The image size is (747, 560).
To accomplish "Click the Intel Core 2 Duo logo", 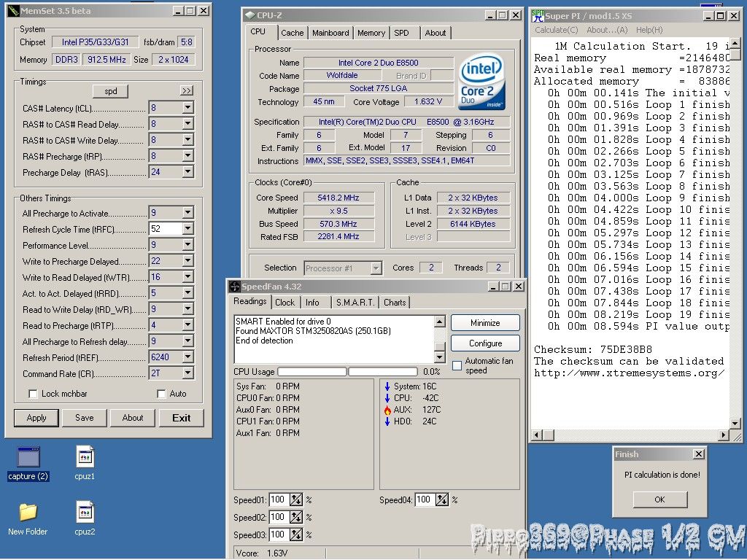I will coord(481,82).
